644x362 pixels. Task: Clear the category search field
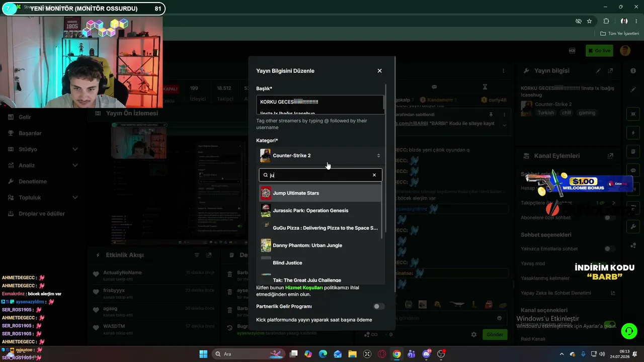coord(374,175)
